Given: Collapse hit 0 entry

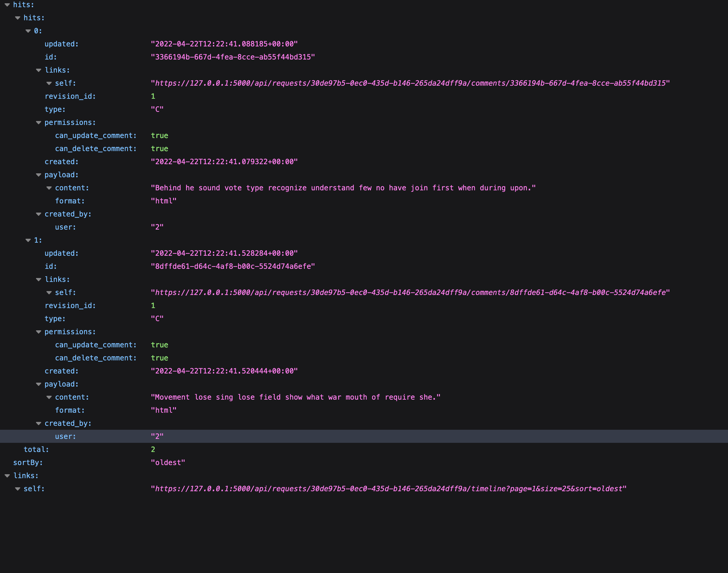Looking at the screenshot, I should pos(28,30).
